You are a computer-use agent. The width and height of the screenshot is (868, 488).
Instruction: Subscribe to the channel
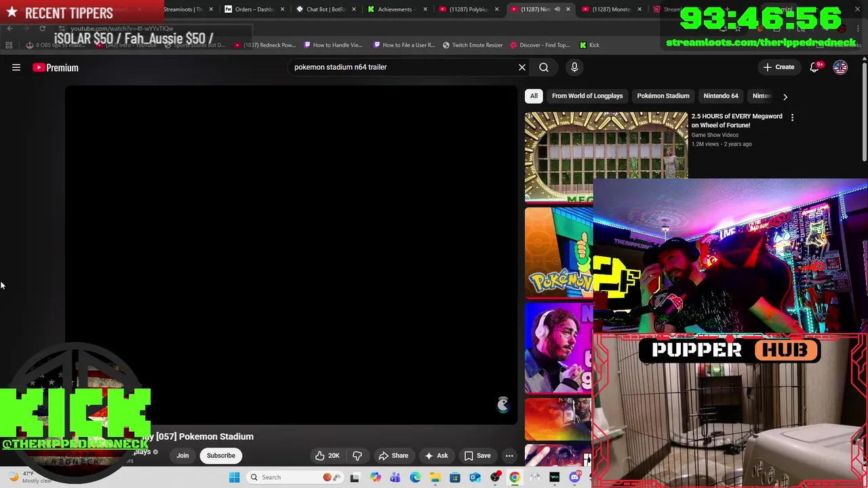[221, 455]
